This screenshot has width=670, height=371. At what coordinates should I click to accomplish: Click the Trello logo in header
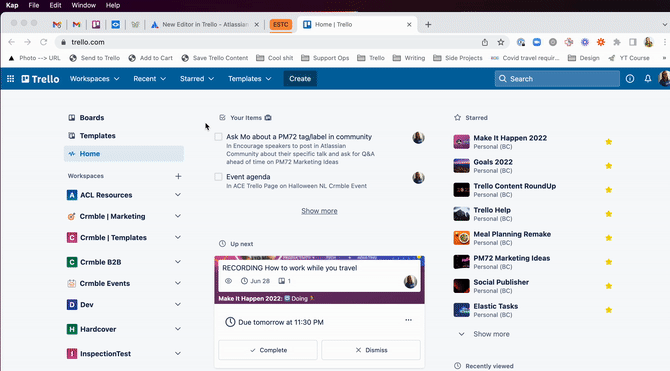(x=41, y=79)
